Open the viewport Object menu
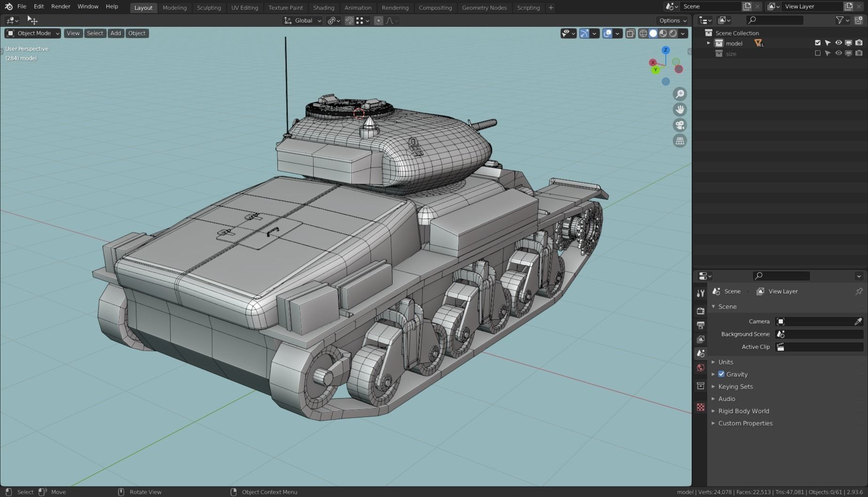Viewport: 868px width, 497px height. 137,33
